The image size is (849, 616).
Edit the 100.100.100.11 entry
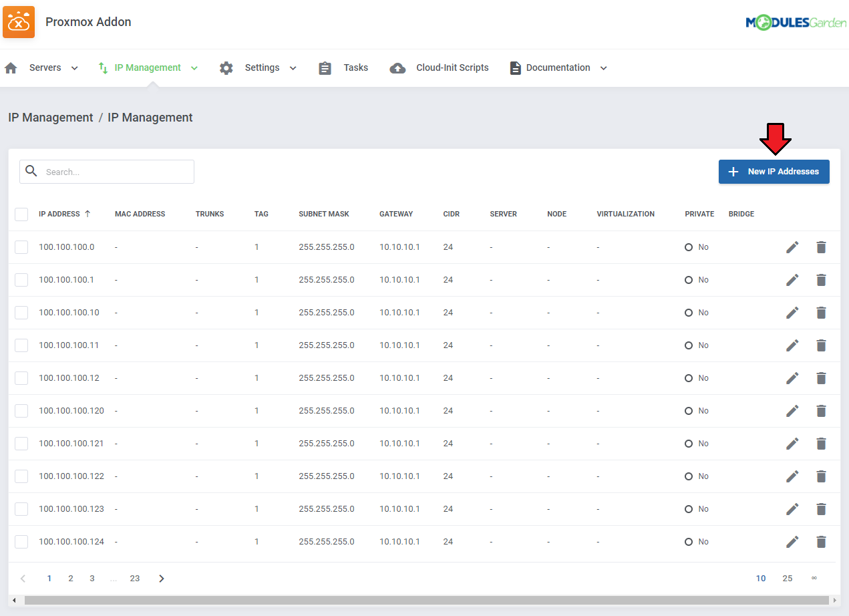792,345
